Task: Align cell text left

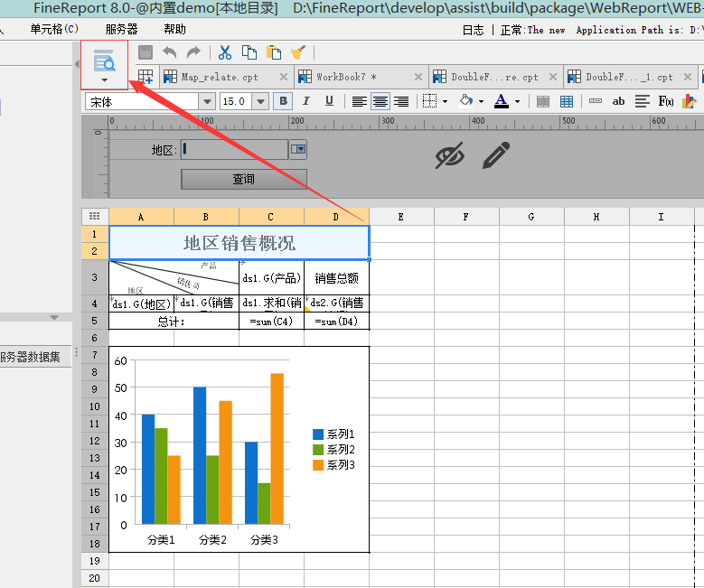Action: 359,101
